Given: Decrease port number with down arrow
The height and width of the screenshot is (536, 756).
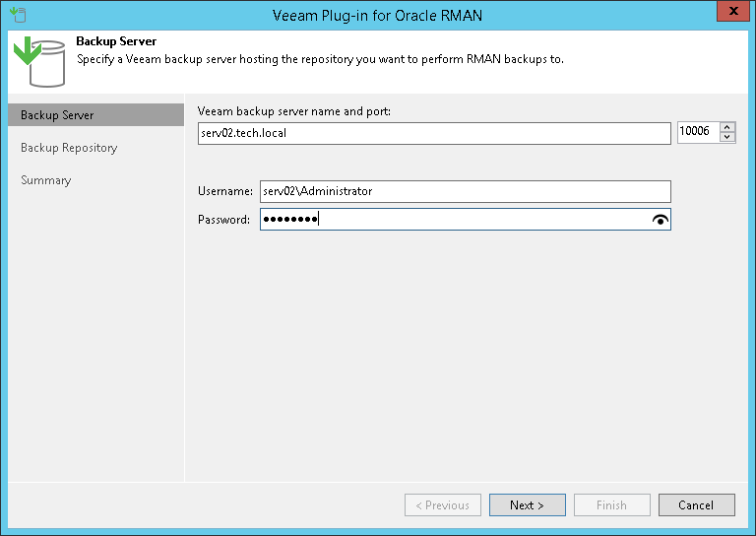Looking at the screenshot, I should [727, 137].
